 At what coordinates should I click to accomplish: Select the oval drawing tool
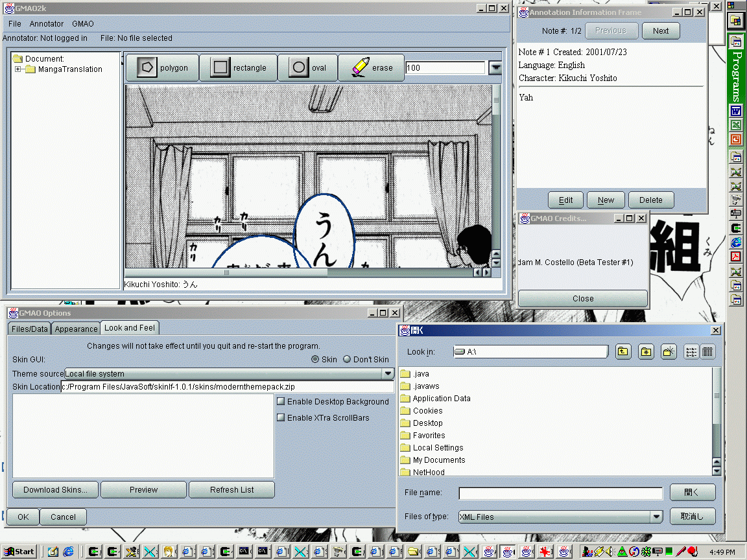(308, 67)
